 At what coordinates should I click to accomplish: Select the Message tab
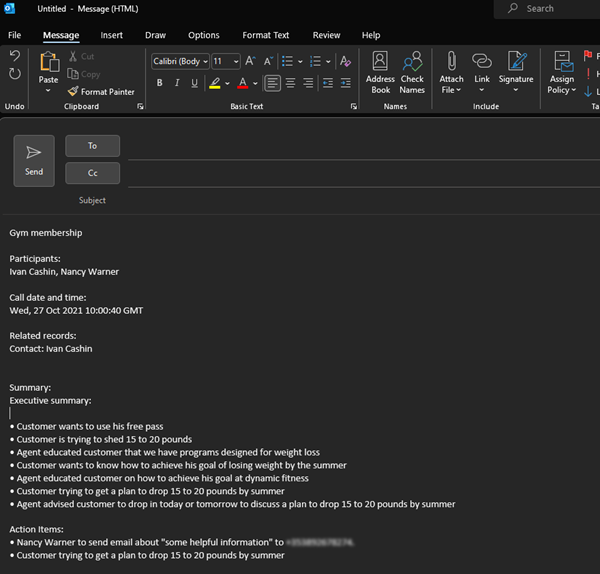pos(61,35)
